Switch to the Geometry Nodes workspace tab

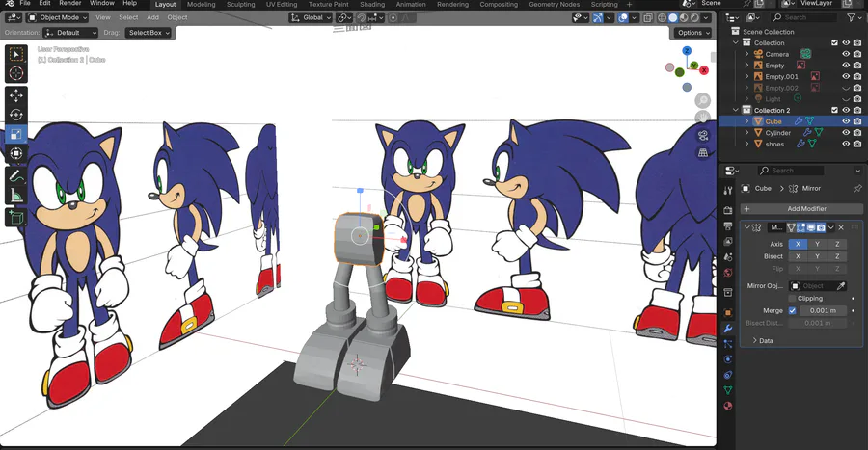pyautogui.click(x=555, y=4)
